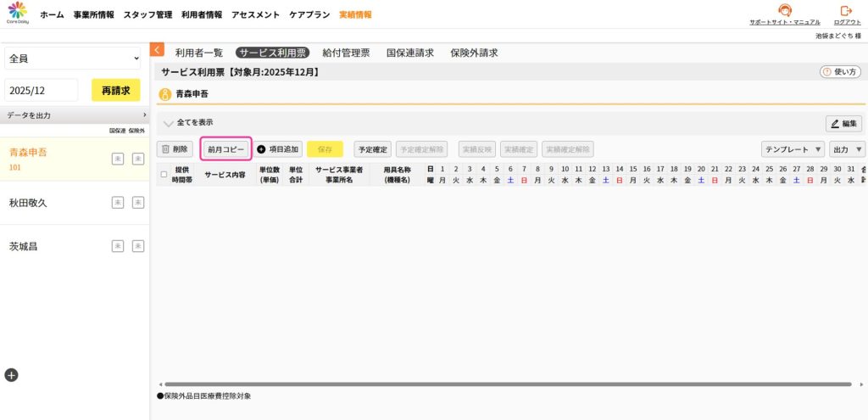Image resolution: width=868 pixels, height=420 pixels.
Task: Add an item with 項目追加 plus button
Action: 277,149
